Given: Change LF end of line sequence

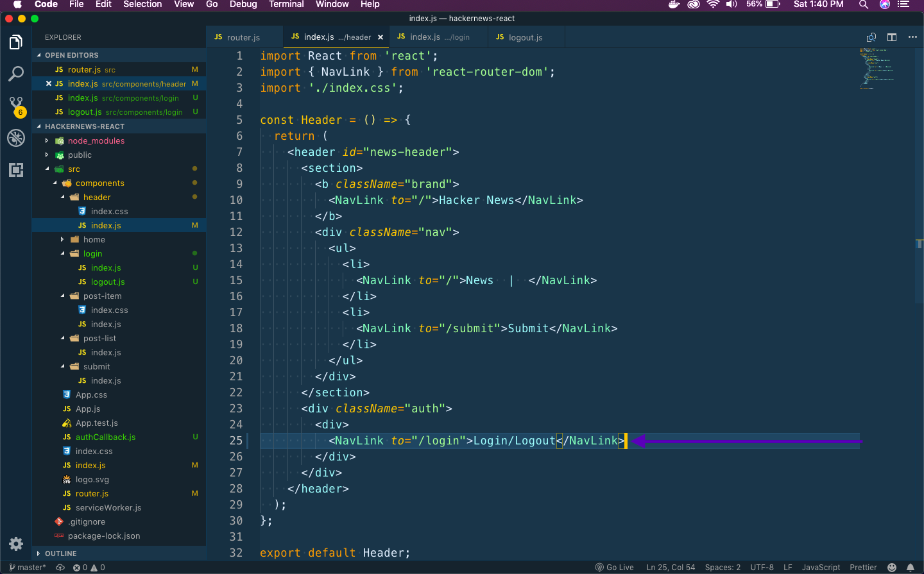Looking at the screenshot, I should pos(788,568).
